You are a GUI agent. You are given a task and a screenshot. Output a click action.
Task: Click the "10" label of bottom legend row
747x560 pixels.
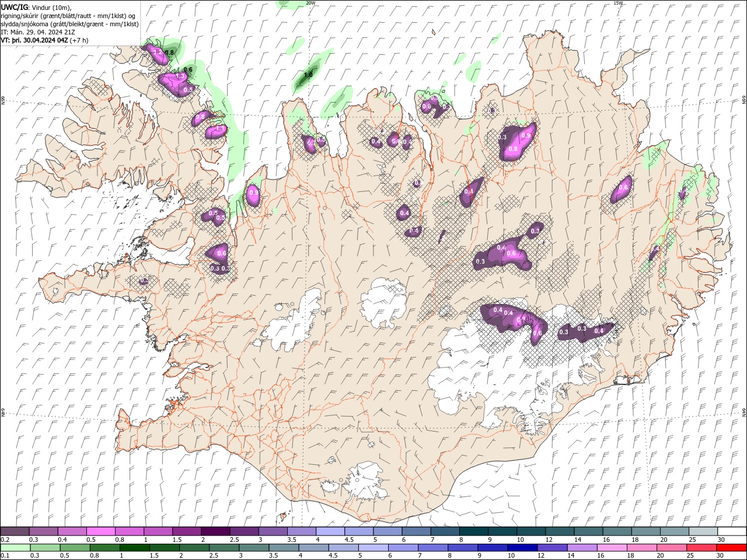[511, 556]
